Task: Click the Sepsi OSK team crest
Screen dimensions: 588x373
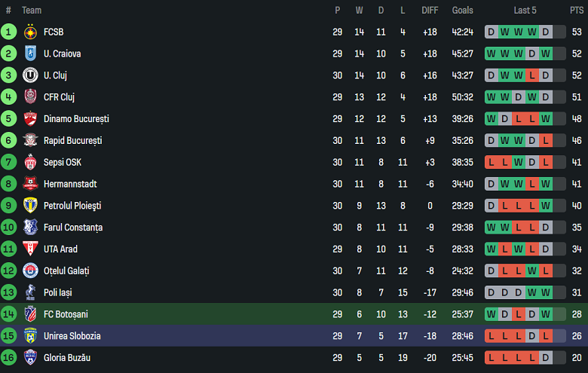Action: pos(30,162)
